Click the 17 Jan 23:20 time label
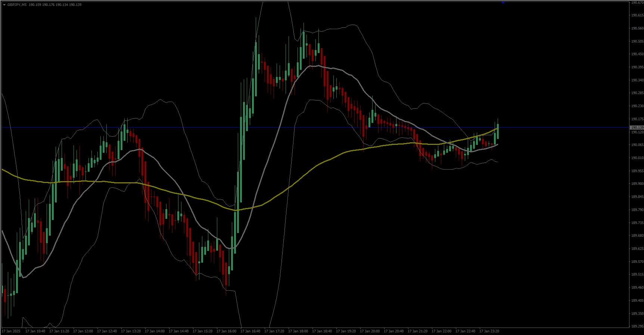The image size is (644, 335). pyautogui.click(x=489, y=331)
